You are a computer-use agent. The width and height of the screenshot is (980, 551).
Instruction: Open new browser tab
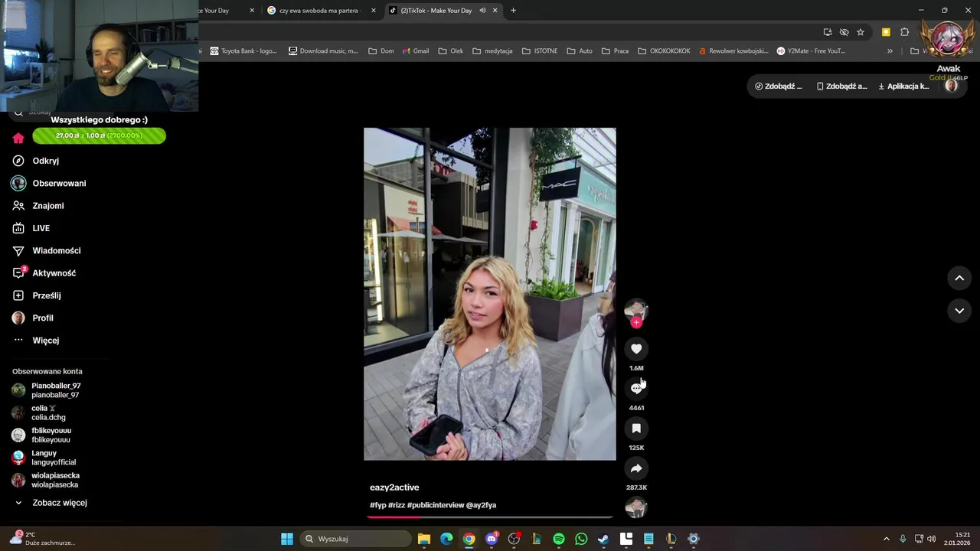[x=513, y=11]
